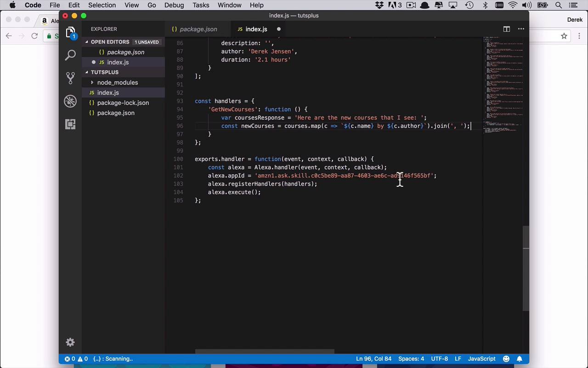Open the Debug menu in menu bar

click(174, 5)
